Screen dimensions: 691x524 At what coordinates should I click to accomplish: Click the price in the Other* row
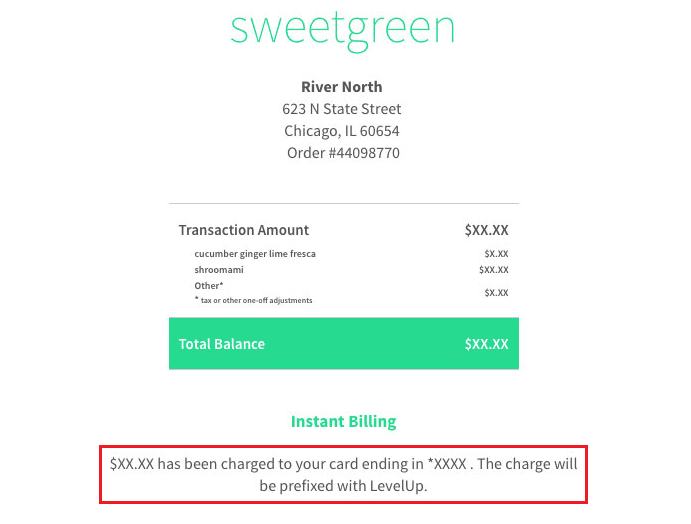tap(496, 293)
